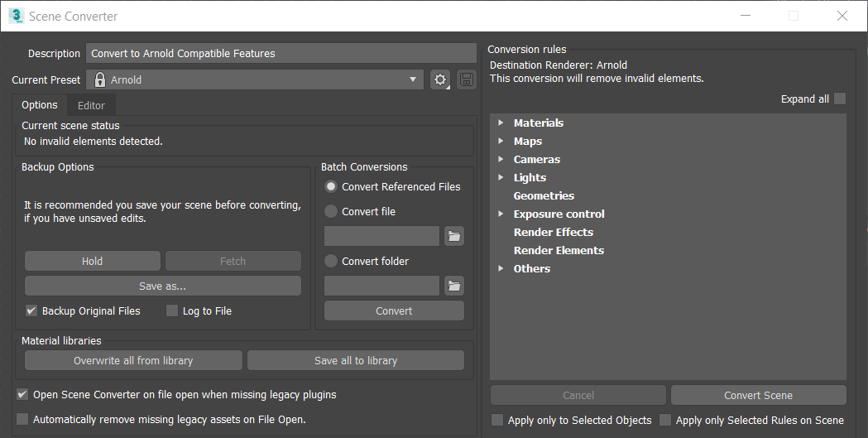Select the Options tab

pos(39,105)
